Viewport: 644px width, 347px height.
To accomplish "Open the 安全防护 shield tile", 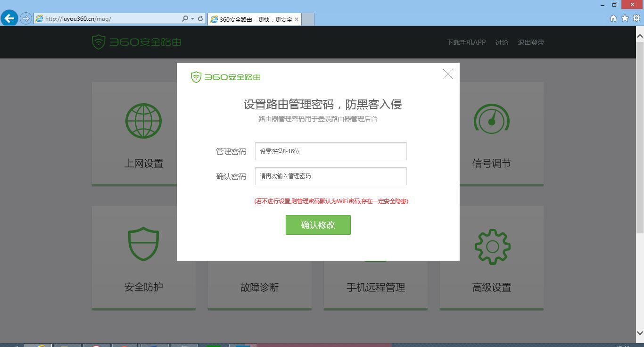I will (144, 257).
